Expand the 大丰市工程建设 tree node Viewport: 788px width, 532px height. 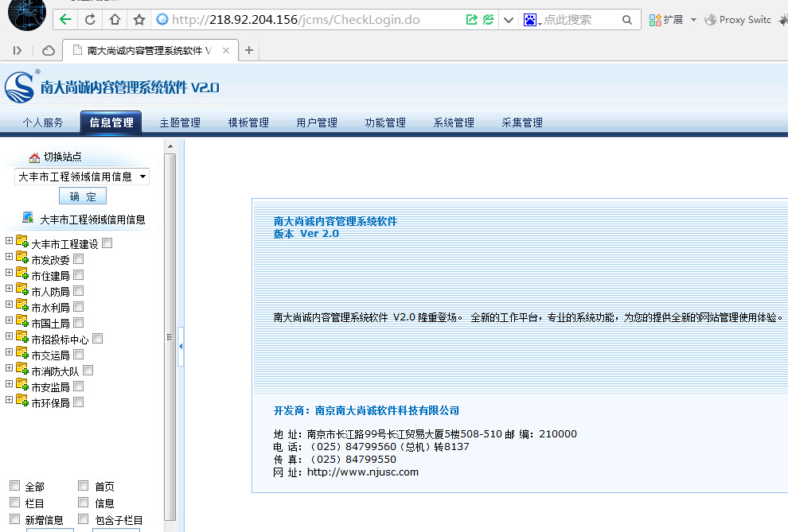tap(9, 241)
